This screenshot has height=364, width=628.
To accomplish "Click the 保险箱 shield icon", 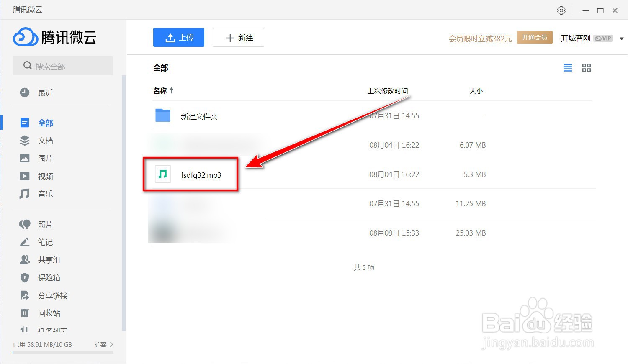I will pos(25,277).
